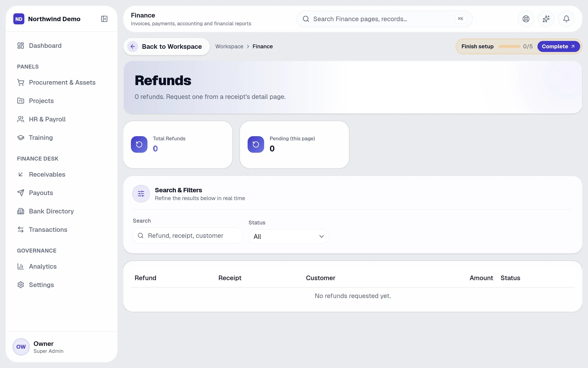Viewport: 588px width, 368px height.
Task: Open the Status dropdown showing All
Action: click(x=289, y=236)
